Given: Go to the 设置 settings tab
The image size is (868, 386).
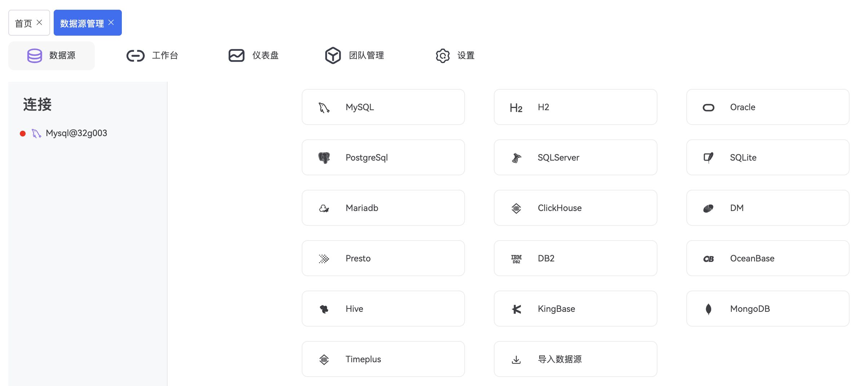Looking at the screenshot, I should 455,55.
